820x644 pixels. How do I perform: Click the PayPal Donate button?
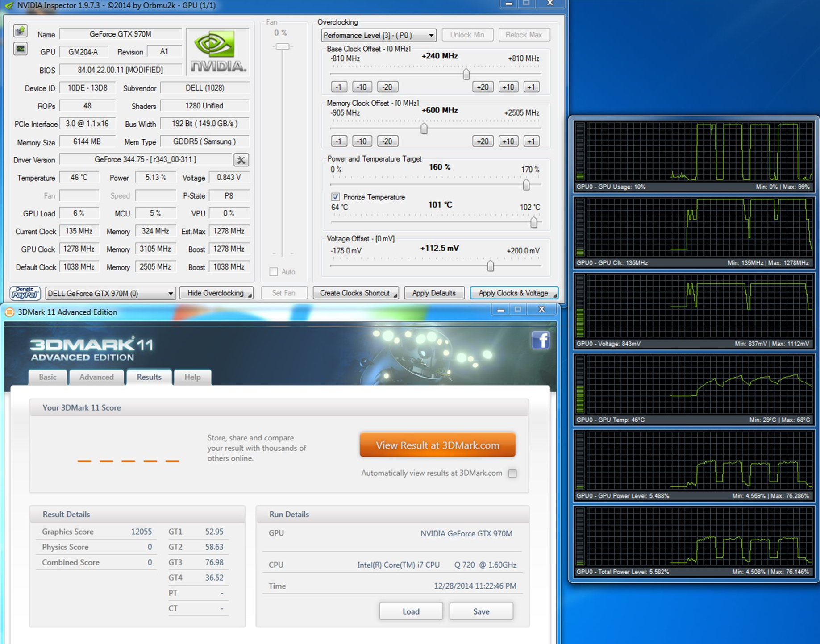(25, 293)
